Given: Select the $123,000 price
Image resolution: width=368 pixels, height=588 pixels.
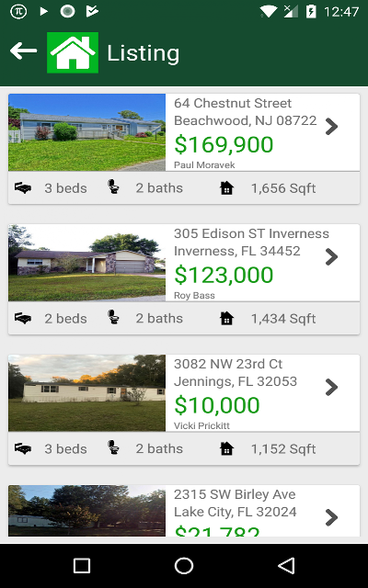Looking at the screenshot, I should tap(224, 275).
